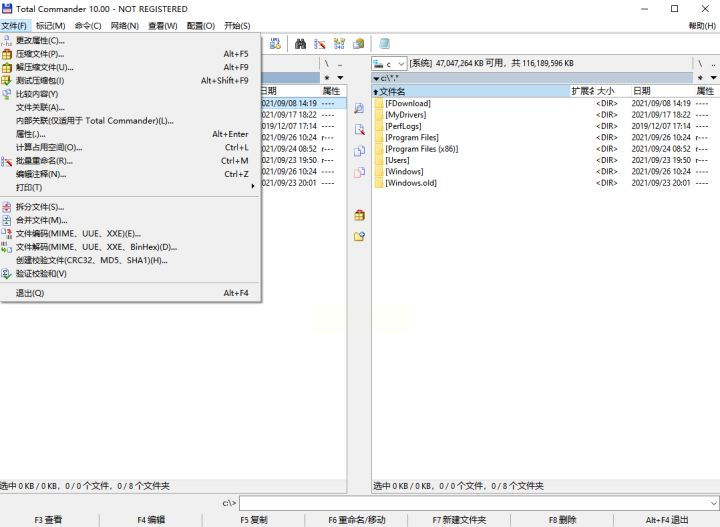Click the FDownload folder icon in right panel

379,103
